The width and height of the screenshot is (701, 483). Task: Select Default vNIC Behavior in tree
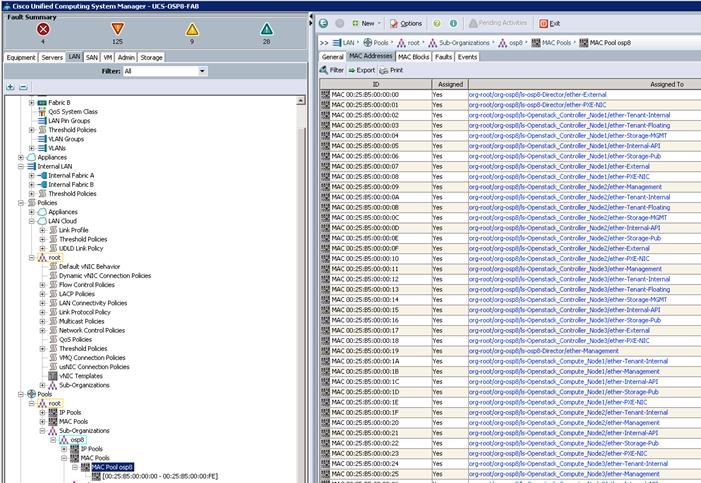pyautogui.click(x=89, y=267)
